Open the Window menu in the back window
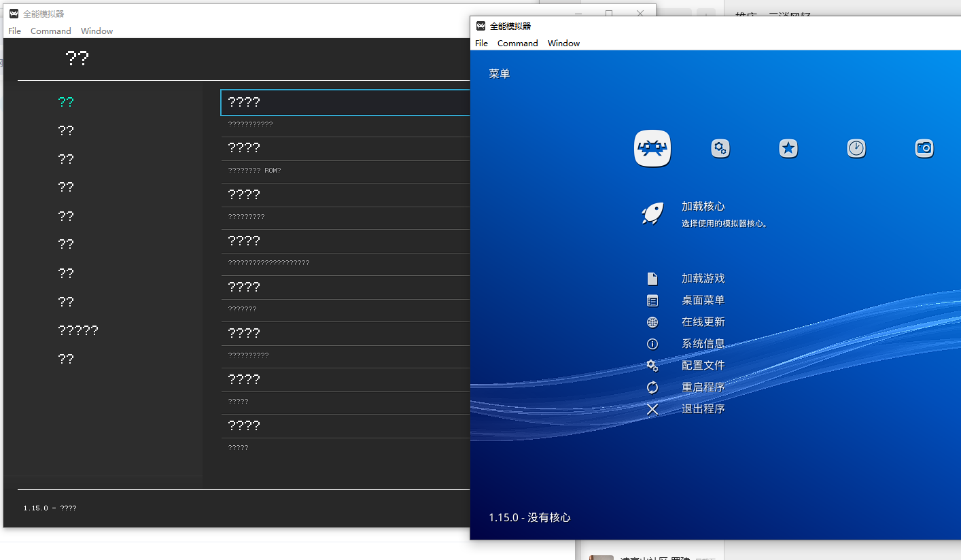The width and height of the screenshot is (961, 560). (97, 31)
